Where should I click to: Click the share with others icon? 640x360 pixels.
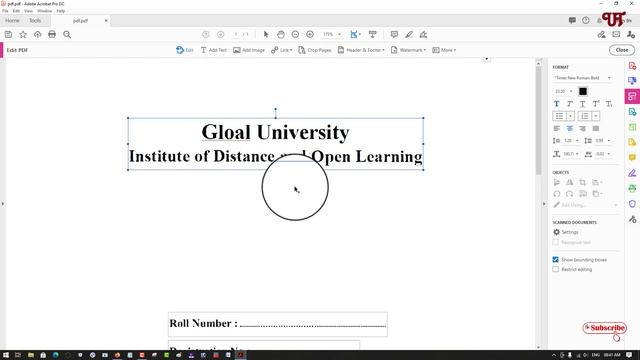click(x=631, y=35)
